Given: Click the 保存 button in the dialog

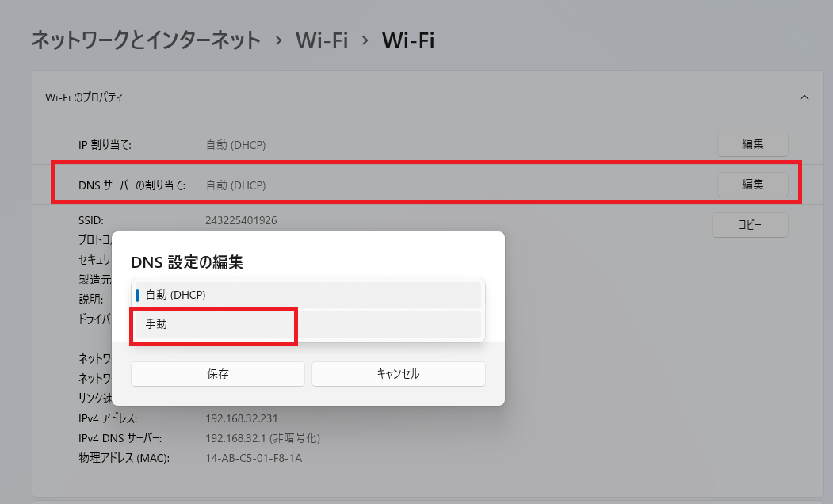Looking at the screenshot, I should tap(217, 374).
